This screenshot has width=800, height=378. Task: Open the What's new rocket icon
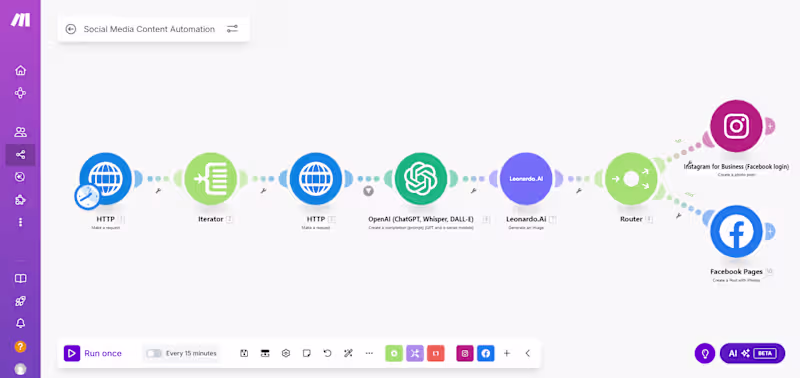tap(20, 301)
